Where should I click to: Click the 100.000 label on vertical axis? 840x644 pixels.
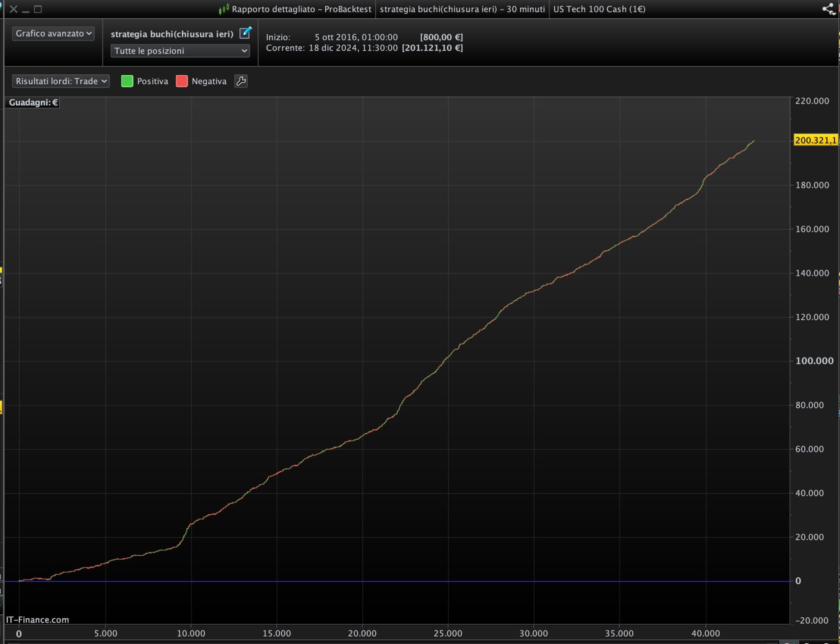(814, 361)
